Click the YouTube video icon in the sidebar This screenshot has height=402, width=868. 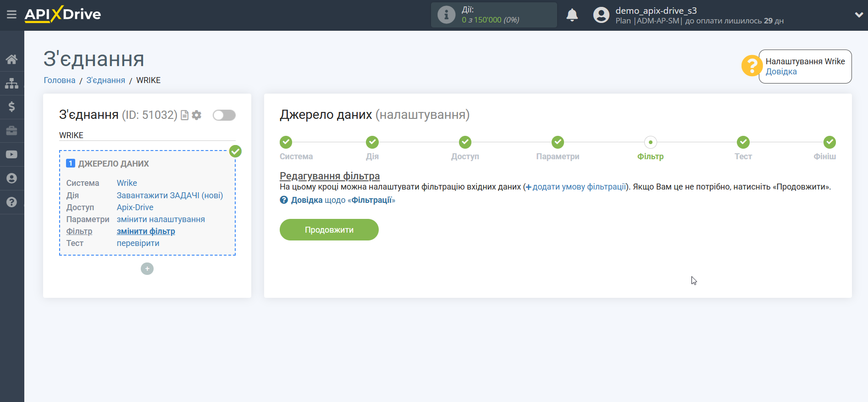point(11,155)
